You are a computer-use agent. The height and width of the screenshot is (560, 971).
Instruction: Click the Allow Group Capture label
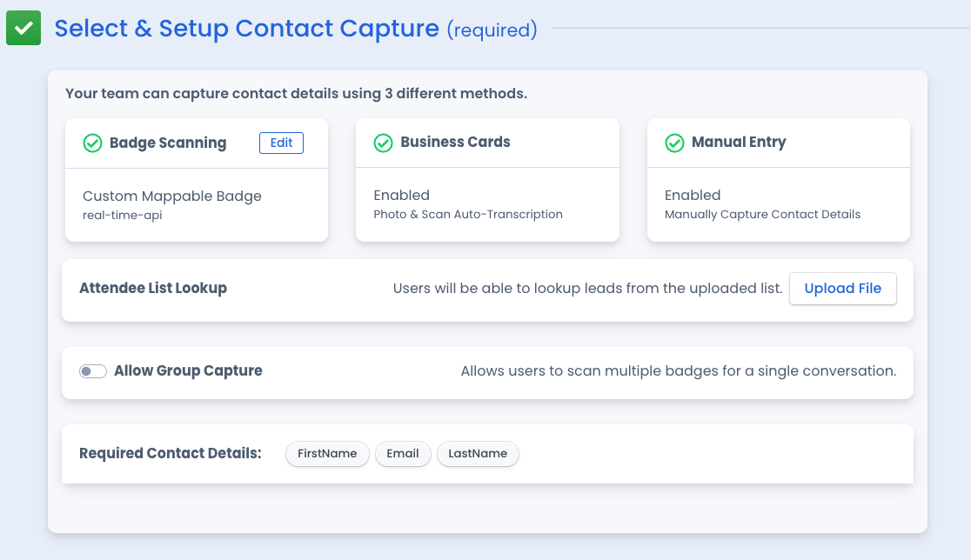(x=188, y=370)
